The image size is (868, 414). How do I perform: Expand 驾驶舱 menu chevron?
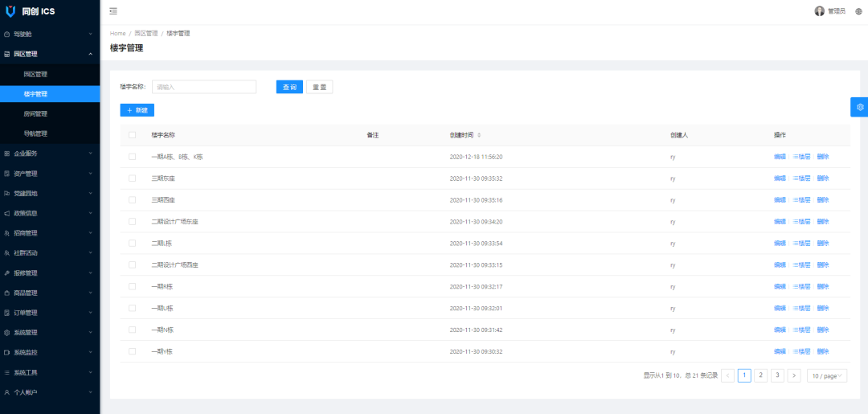(x=90, y=35)
